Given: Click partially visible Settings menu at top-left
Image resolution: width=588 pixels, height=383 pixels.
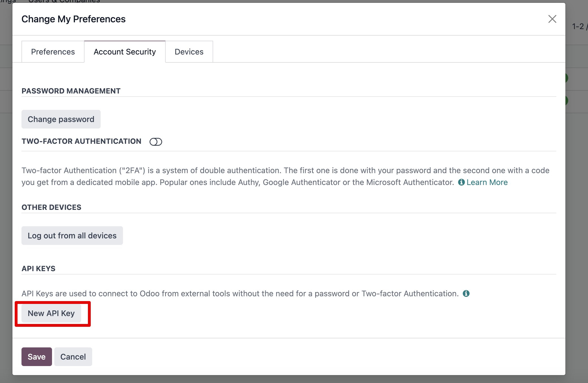Looking at the screenshot, I should click(7, 1).
